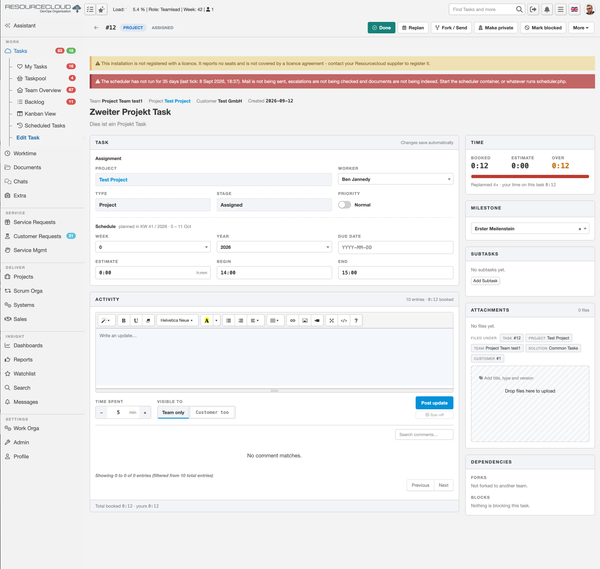The height and width of the screenshot is (569, 600).
Task: Insert a picture in editor
Action: click(305, 320)
